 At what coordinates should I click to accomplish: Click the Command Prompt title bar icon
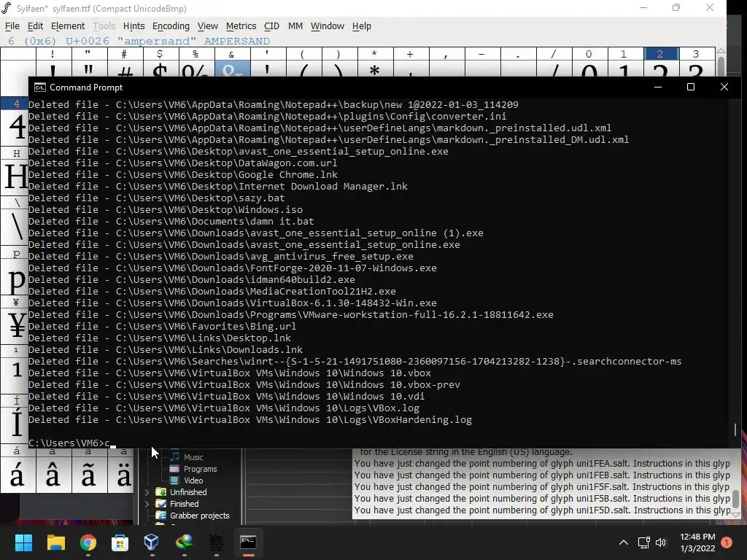[x=40, y=87]
